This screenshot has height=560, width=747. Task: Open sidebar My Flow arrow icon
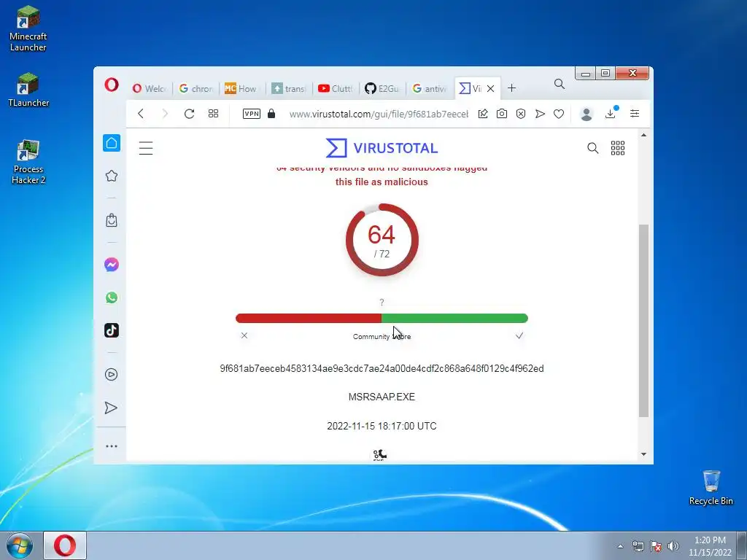pos(111,408)
